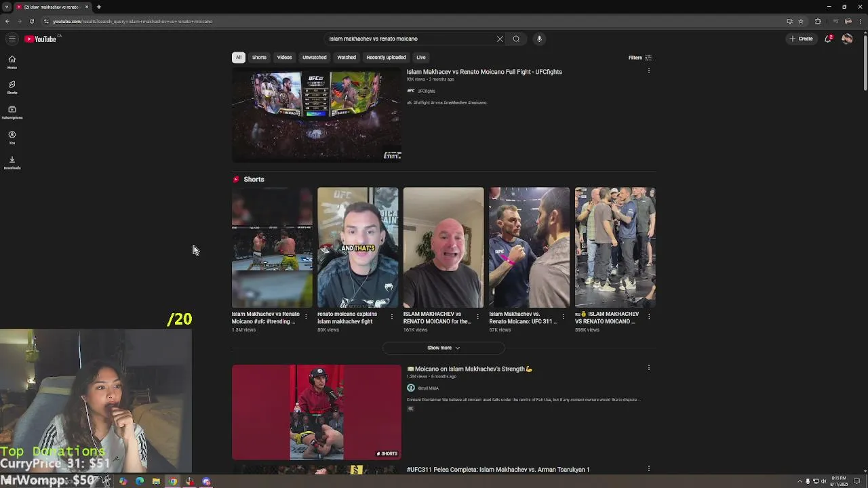Open the UFC311 Pelea Completa video title
The image size is (868, 488).
coord(498,469)
